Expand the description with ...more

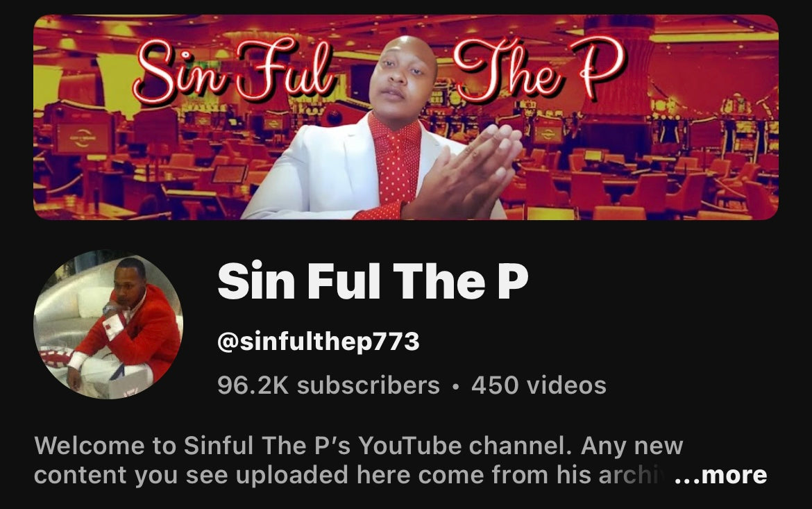coord(720,475)
